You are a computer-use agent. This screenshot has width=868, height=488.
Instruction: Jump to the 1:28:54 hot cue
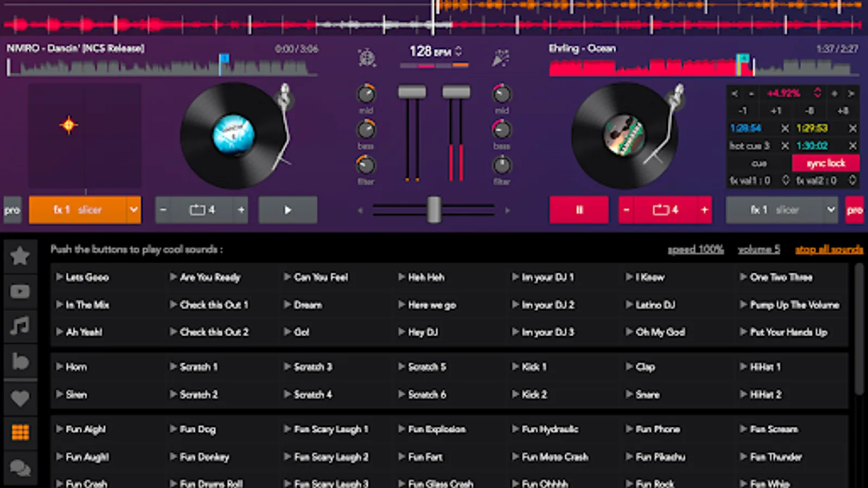tap(746, 129)
